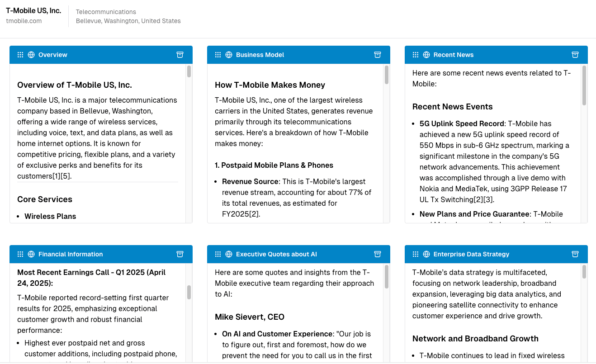Archive the Executive Quotes about AI card

pos(378,254)
